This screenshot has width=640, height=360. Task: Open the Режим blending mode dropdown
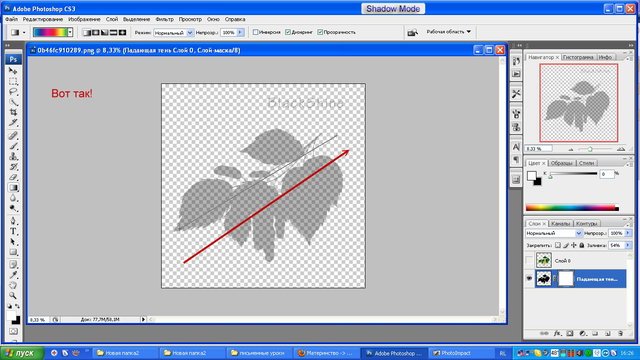(173, 33)
